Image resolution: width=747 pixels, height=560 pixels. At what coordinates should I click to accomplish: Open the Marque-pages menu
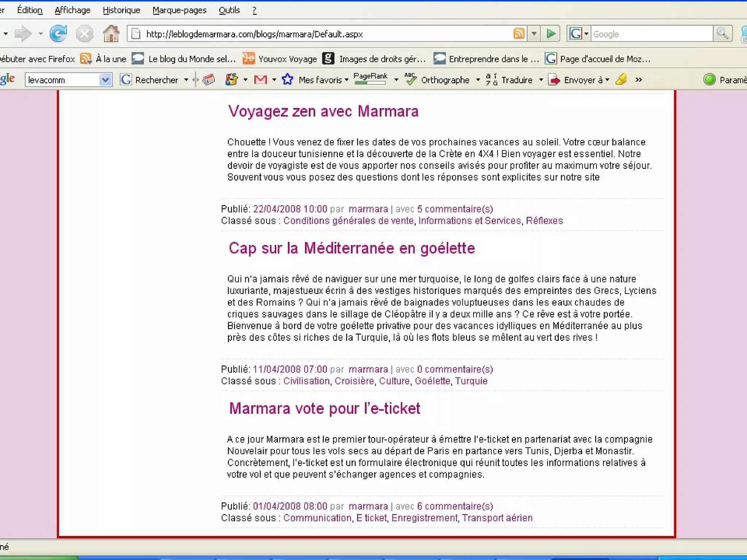click(179, 10)
